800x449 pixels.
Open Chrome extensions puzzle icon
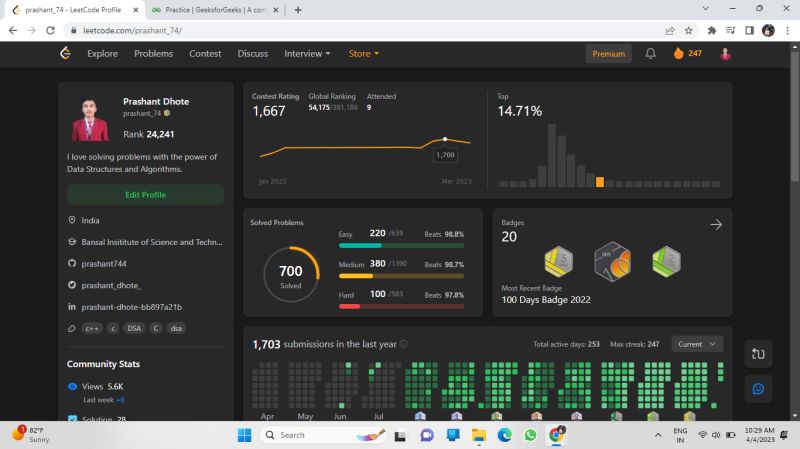coord(712,31)
